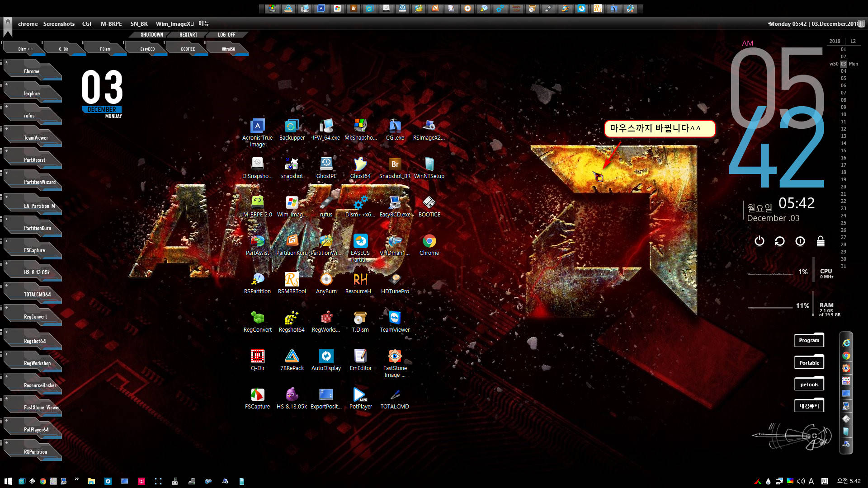Open the chrome menu in the top bar
Image resolution: width=868 pixels, height=488 pixels.
click(x=28, y=23)
